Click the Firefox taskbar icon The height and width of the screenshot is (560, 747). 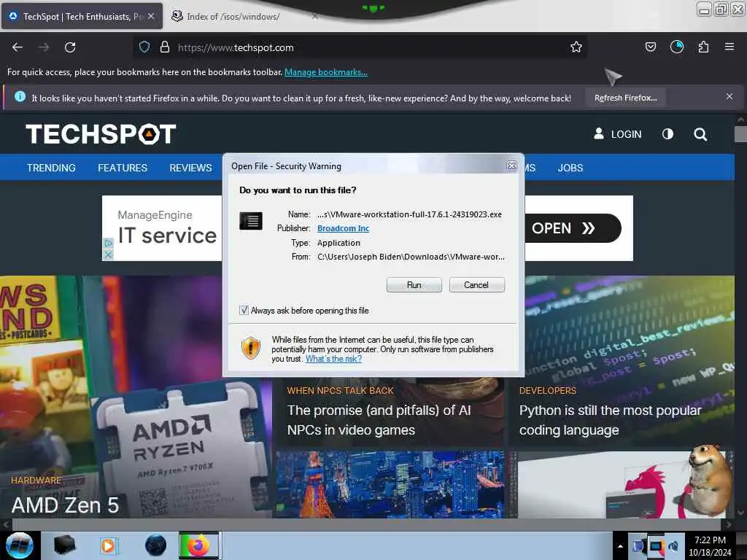click(x=198, y=545)
